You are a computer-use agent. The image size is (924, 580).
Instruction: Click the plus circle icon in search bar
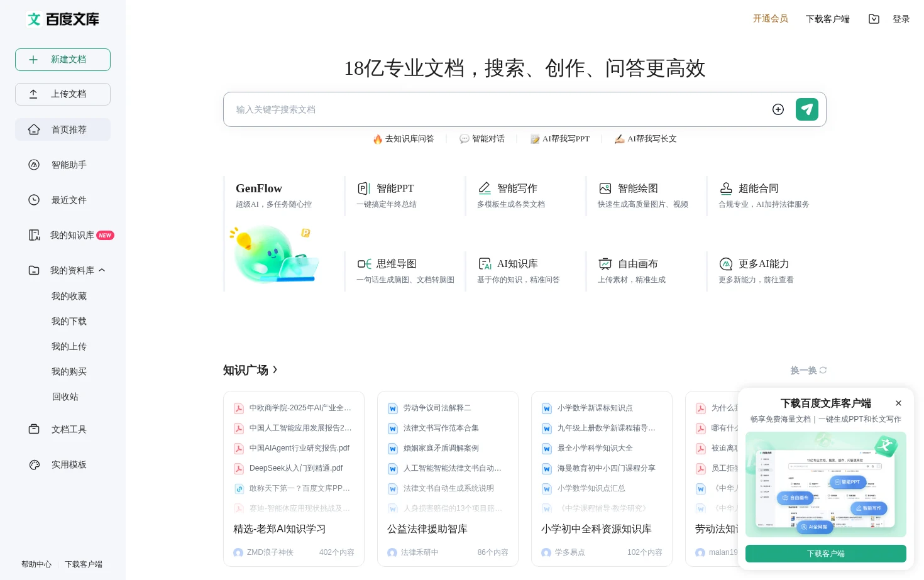pyautogui.click(x=778, y=109)
